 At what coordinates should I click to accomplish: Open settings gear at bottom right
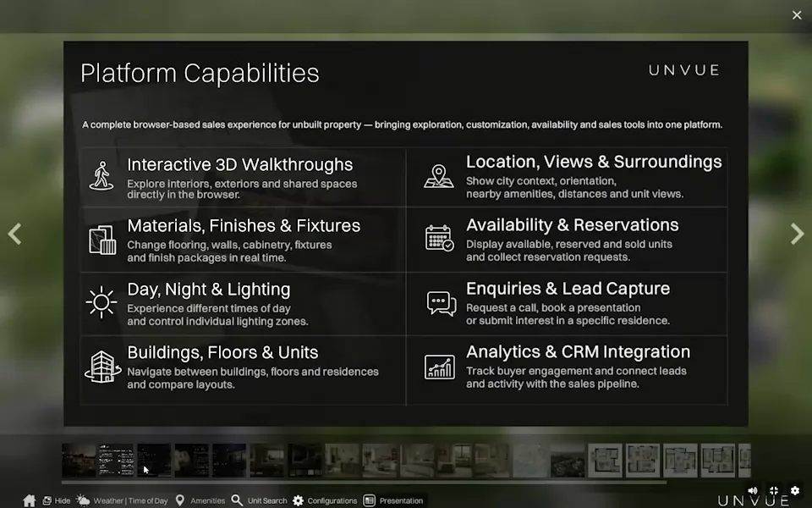pos(795,490)
